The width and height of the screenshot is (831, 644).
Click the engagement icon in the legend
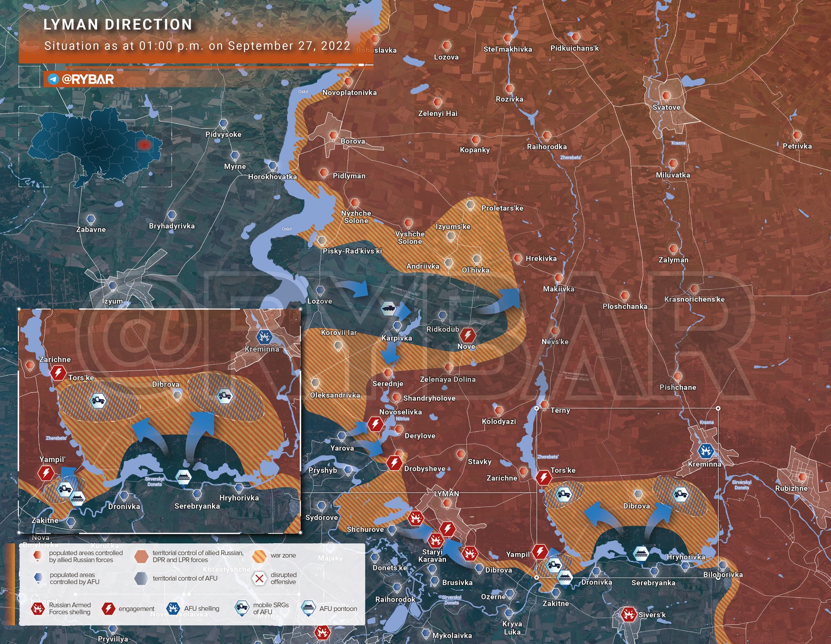[x=108, y=608]
